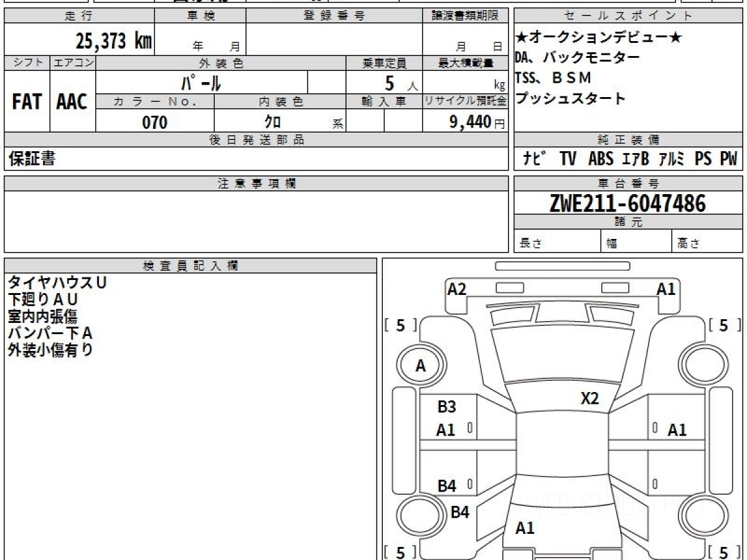Click the 登録番号 header
Screen dimensions: 747x560
[334, 16]
